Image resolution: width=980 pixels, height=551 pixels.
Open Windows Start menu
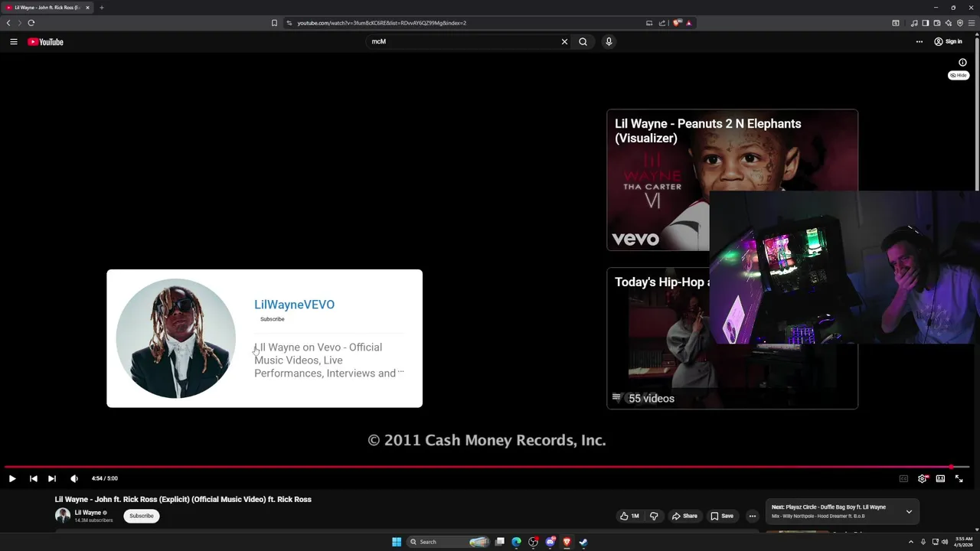[397, 542]
